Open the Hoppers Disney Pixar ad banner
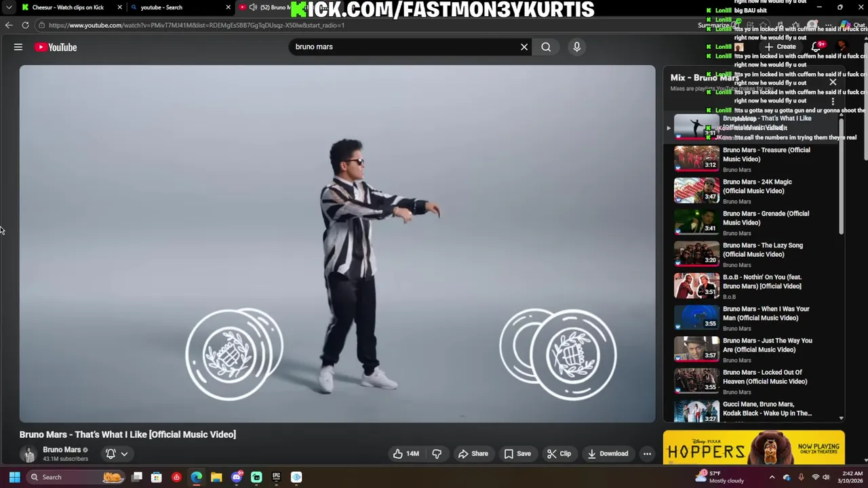 click(754, 448)
